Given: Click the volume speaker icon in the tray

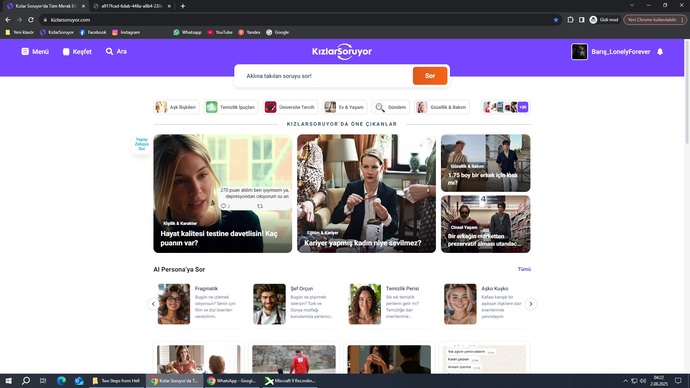Looking at the screenshot, I should (643, 381).
